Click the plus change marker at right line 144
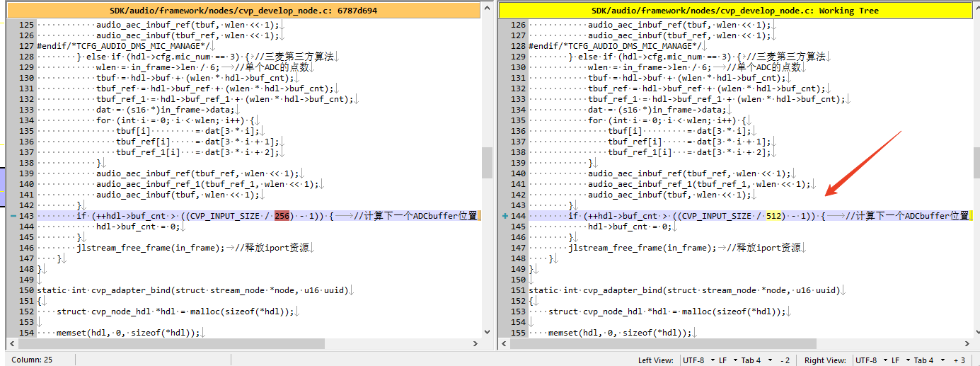Viewport: 980px width, 366px height. 505,216
